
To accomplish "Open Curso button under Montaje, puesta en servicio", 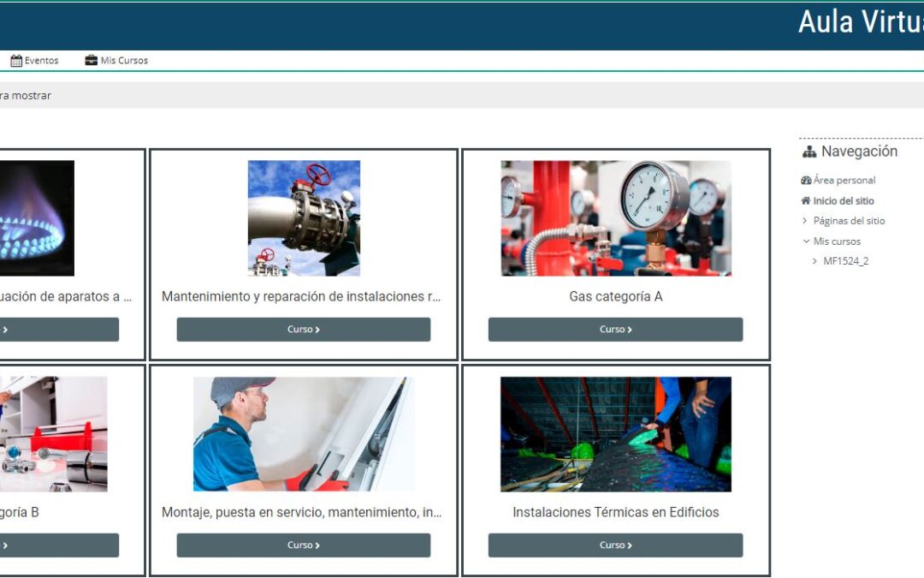I will coord(304,545).
